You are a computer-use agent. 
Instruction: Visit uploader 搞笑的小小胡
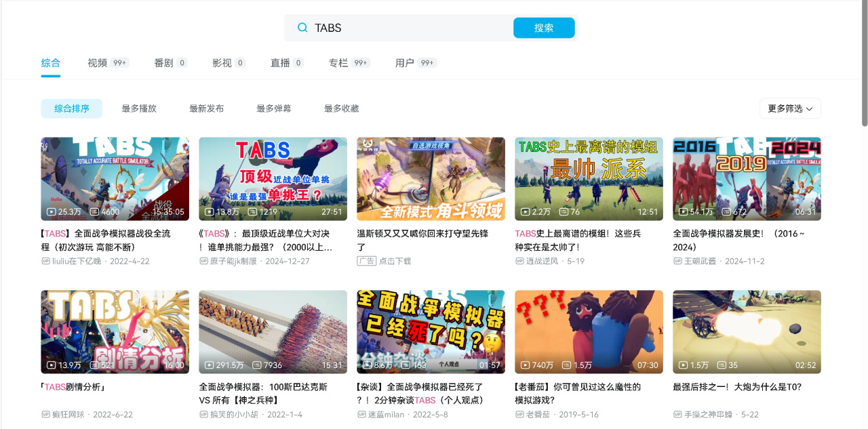[235, 414]
